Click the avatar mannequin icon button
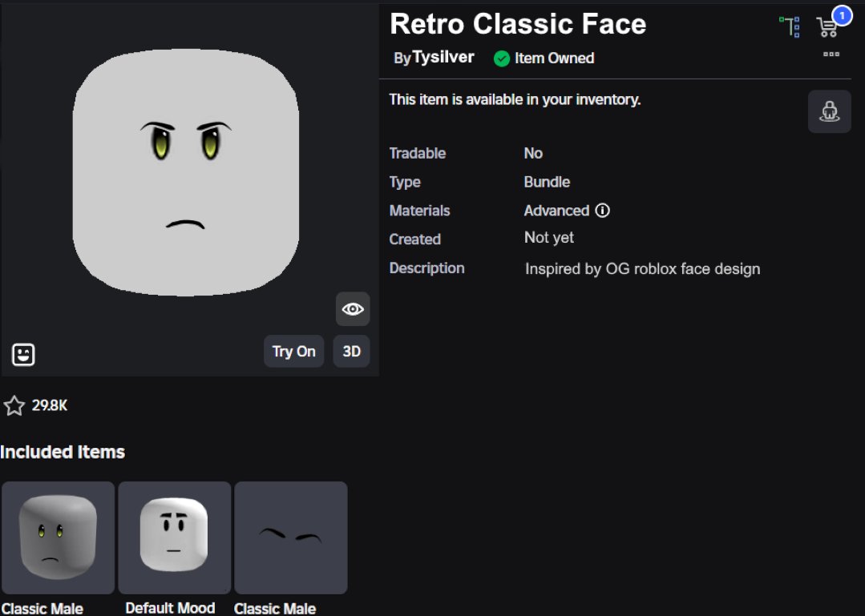Viewport: 865px width, 616px height. tap(829, 111)
